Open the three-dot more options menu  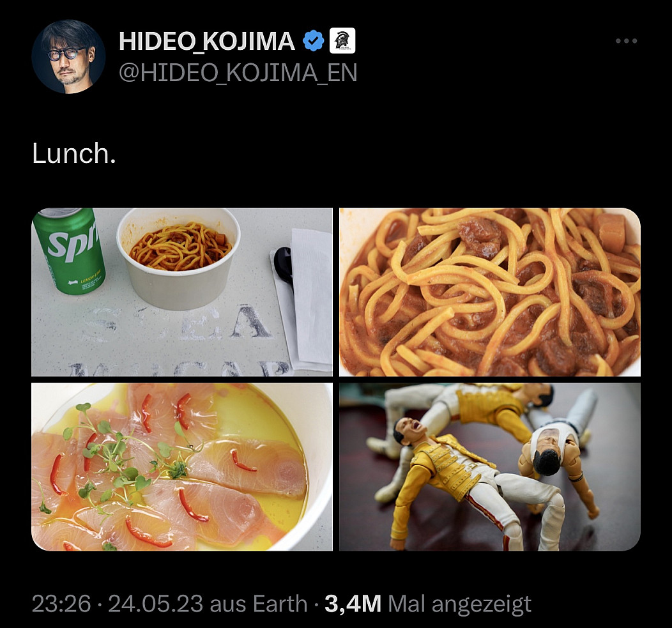point(626,41)
